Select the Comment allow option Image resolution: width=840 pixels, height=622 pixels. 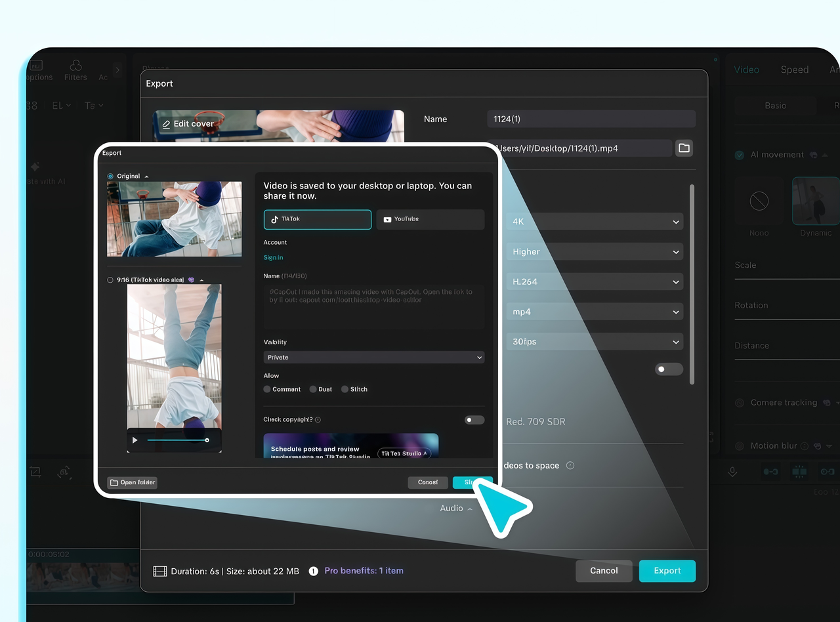click(x=266, y=388)
